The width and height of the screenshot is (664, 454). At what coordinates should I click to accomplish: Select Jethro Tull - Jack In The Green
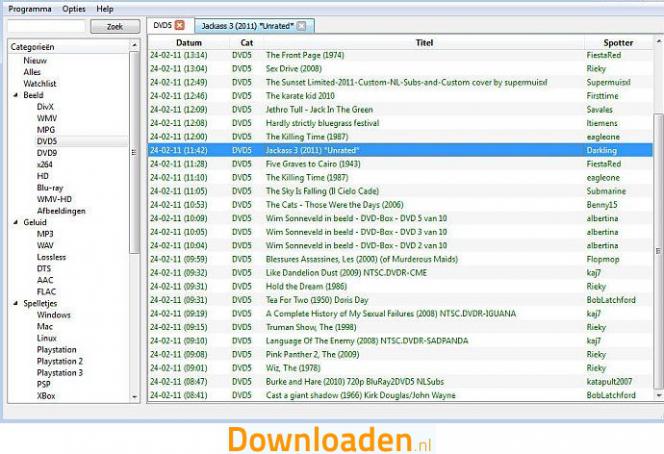400,109
